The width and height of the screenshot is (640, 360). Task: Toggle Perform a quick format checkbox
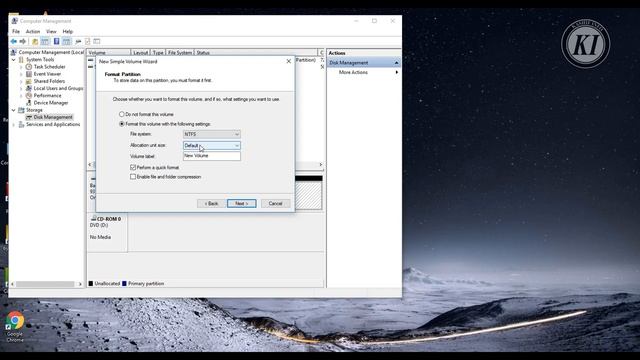click(x=133, y=167)
